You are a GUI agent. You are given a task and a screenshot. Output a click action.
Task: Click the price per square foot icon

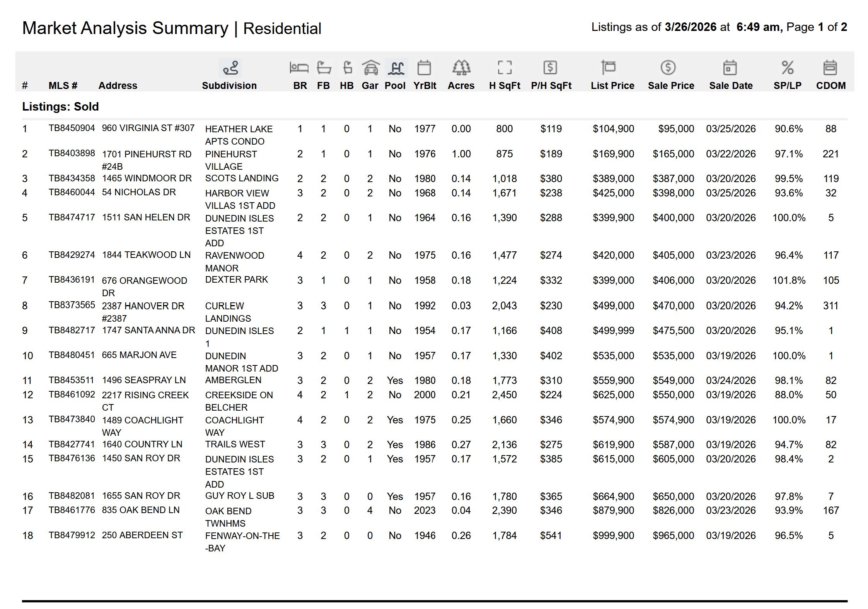pos(550,68)
